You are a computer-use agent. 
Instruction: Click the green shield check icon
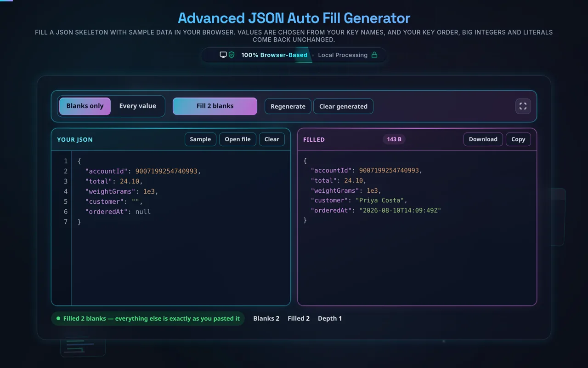[x=232, y=55]
